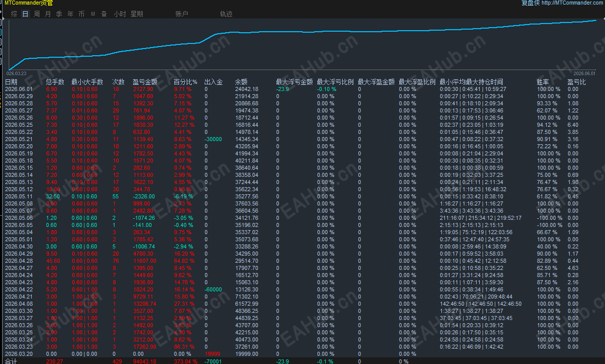Open the 轨迹 trajectory tab
The image size is (605, 364).
[x=226, y=14]
